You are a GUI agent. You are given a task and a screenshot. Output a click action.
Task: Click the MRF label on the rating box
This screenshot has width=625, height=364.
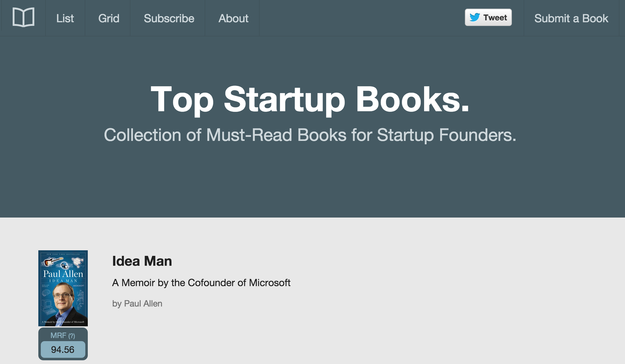[x=58, y=335]
